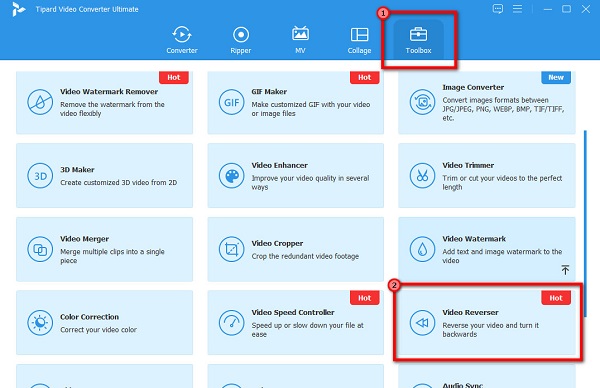Click the GIF Maker icon
Viewport: 600px width, 388px height.
pos(232,102)
